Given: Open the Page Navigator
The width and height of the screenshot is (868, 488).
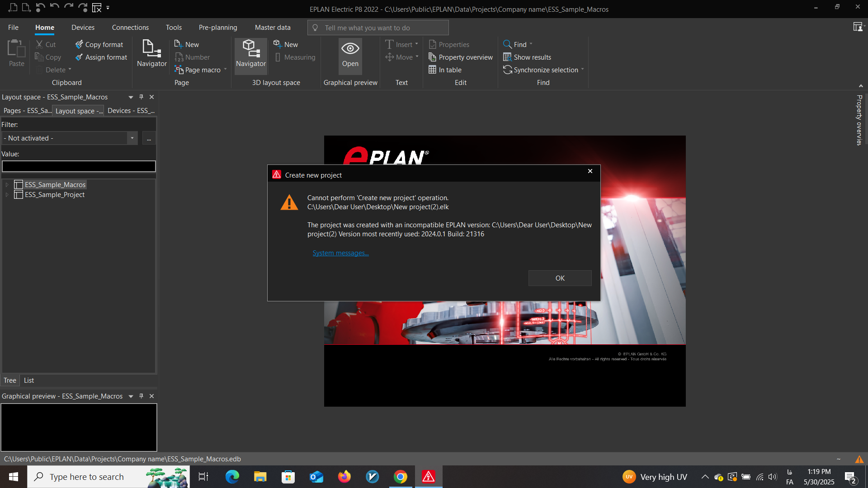Looking at the screenshot, I should [x=152, y=53].
